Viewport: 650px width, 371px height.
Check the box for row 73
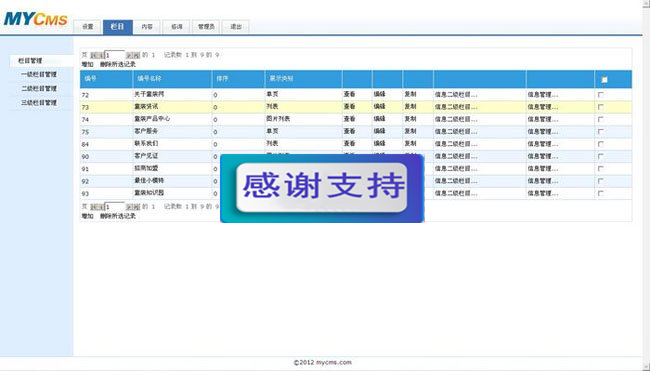600,107
